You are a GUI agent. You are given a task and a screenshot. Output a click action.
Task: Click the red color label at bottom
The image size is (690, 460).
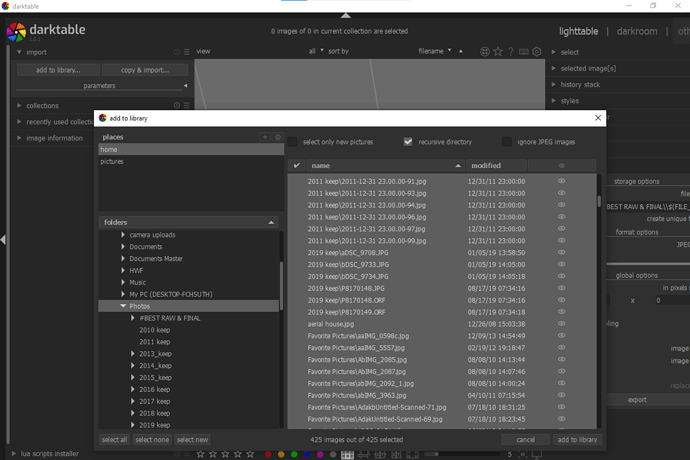[268, 454]
